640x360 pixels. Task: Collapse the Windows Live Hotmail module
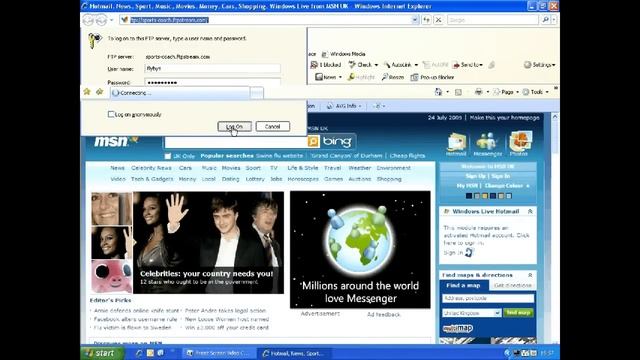(530, 211)
